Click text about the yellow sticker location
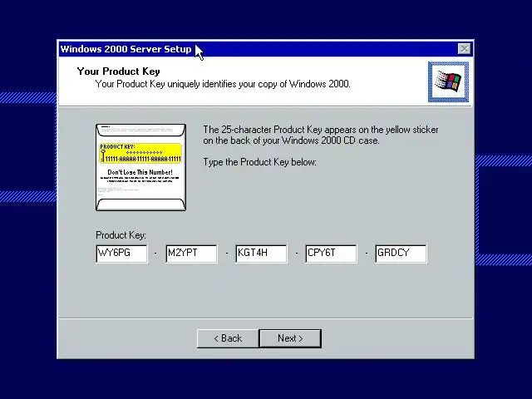The width and height of the screenshot is (532, 399). point(321,135)
